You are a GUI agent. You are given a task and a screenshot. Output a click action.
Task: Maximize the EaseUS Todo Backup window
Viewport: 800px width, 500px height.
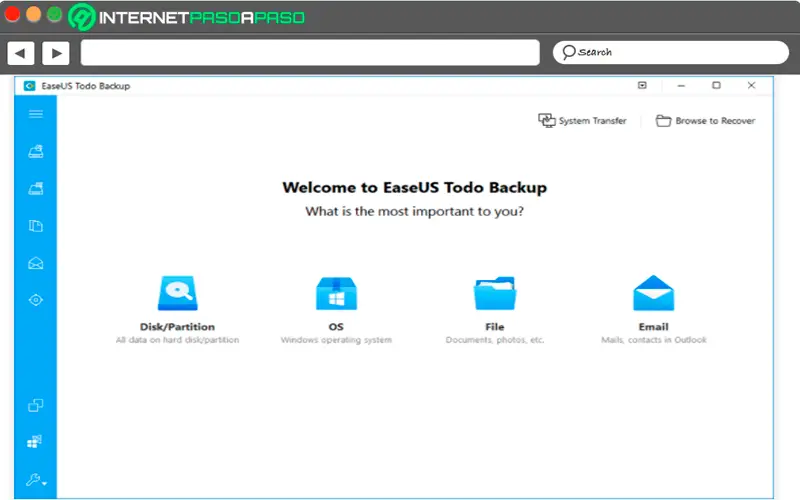[x=716, y=85]
